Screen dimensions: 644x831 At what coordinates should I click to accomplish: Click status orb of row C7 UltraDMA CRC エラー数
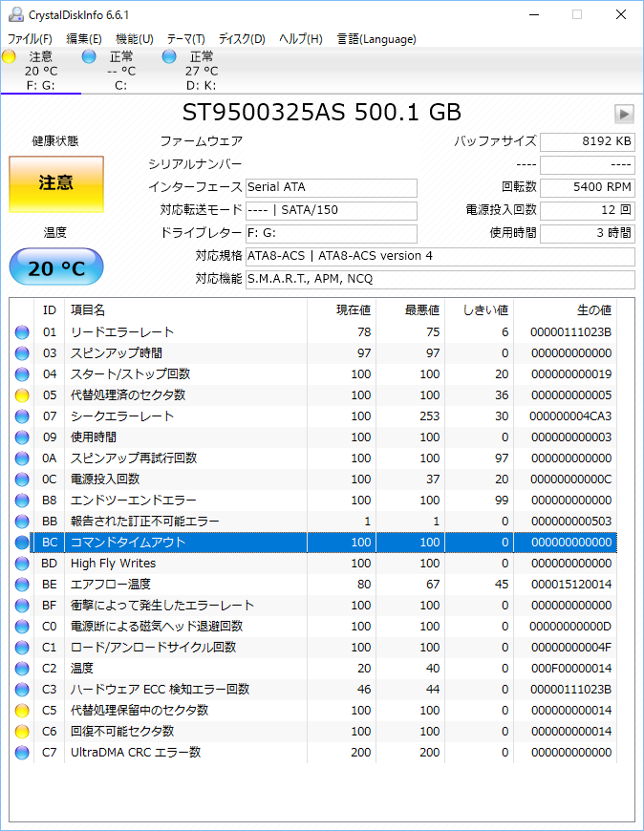[22, 753]
